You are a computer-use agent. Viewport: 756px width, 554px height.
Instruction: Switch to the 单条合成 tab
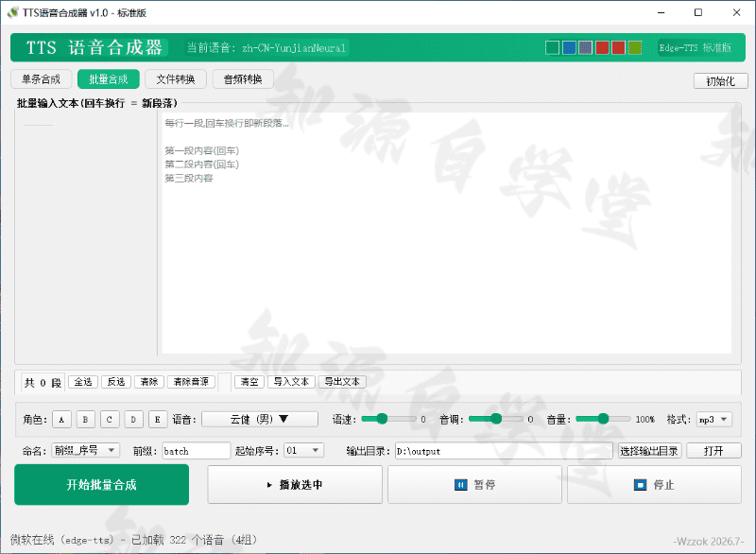(41, 79)
